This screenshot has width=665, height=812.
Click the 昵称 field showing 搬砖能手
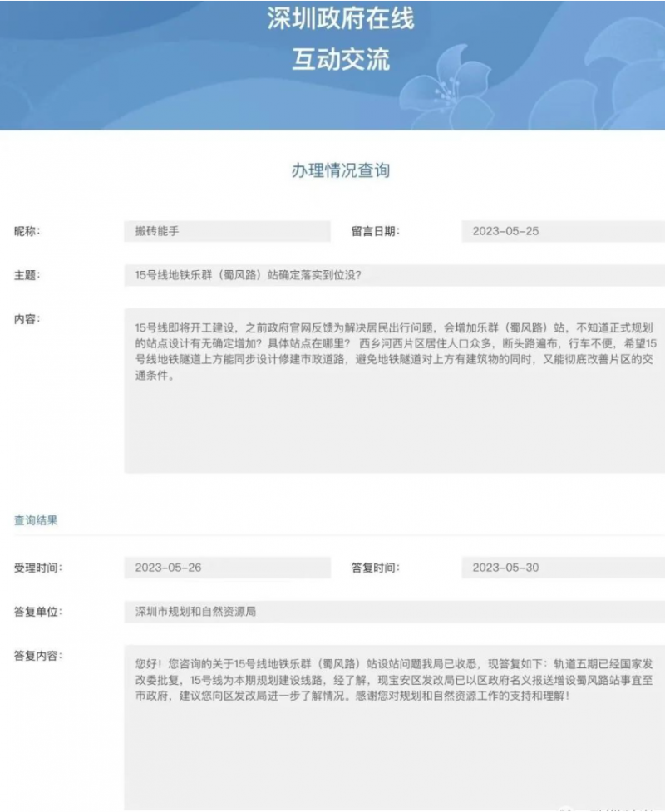click(227, 231)
